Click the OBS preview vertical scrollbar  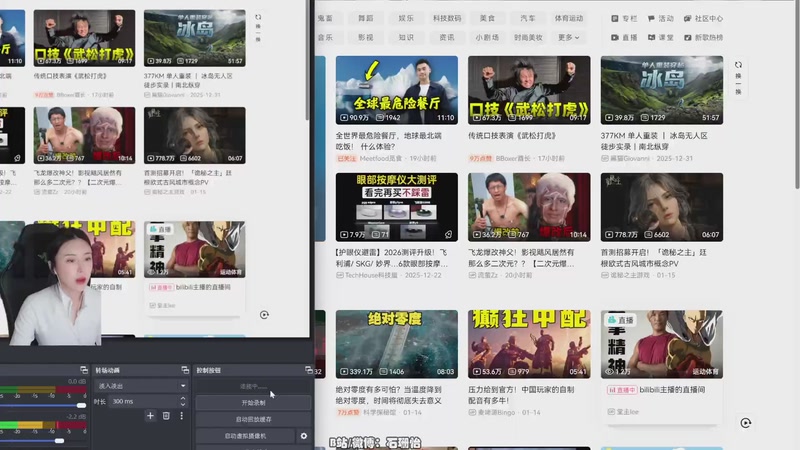pos(307,60)
